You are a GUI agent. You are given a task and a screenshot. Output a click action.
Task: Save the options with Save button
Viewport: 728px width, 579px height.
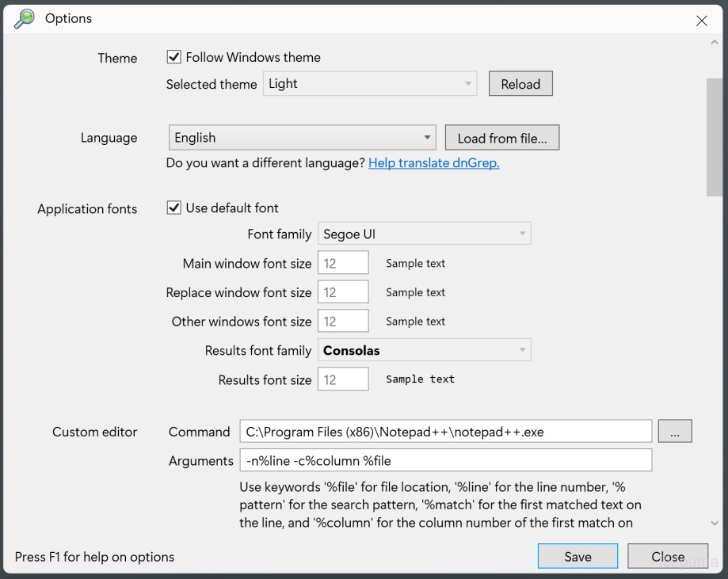(577, 557)
